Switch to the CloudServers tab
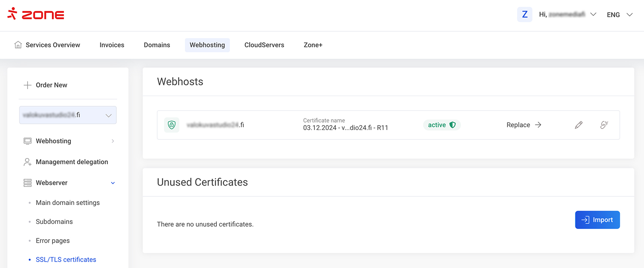Screen dimensions: 644x268 click(x=264, y=45)
